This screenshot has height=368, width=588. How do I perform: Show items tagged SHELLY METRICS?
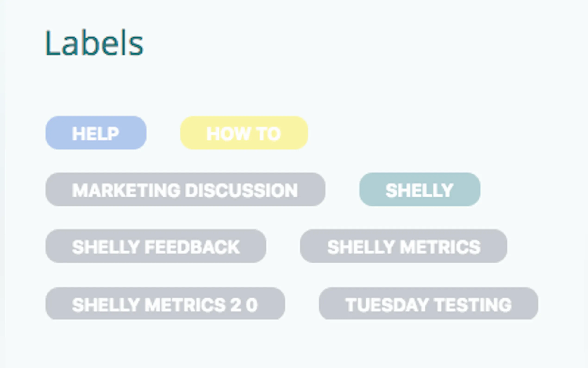(x=403, y=246)
